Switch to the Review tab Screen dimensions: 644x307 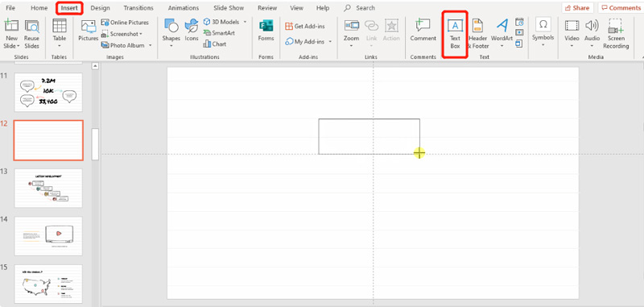point(267,8)
